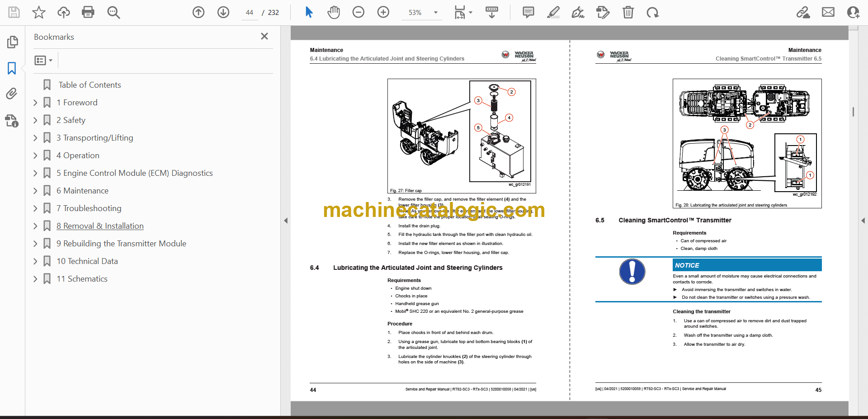Expand the 8 Removal & Installation bookmark

tap(35, 226)
